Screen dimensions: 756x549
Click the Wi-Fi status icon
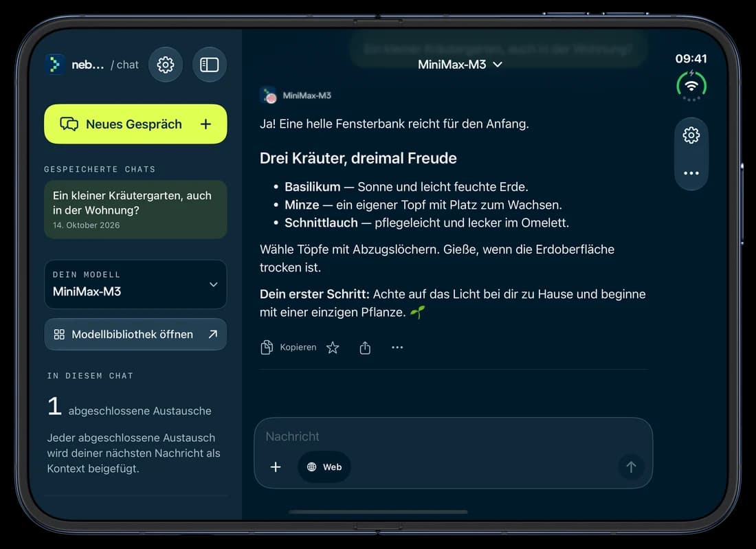tap(691, 86)
